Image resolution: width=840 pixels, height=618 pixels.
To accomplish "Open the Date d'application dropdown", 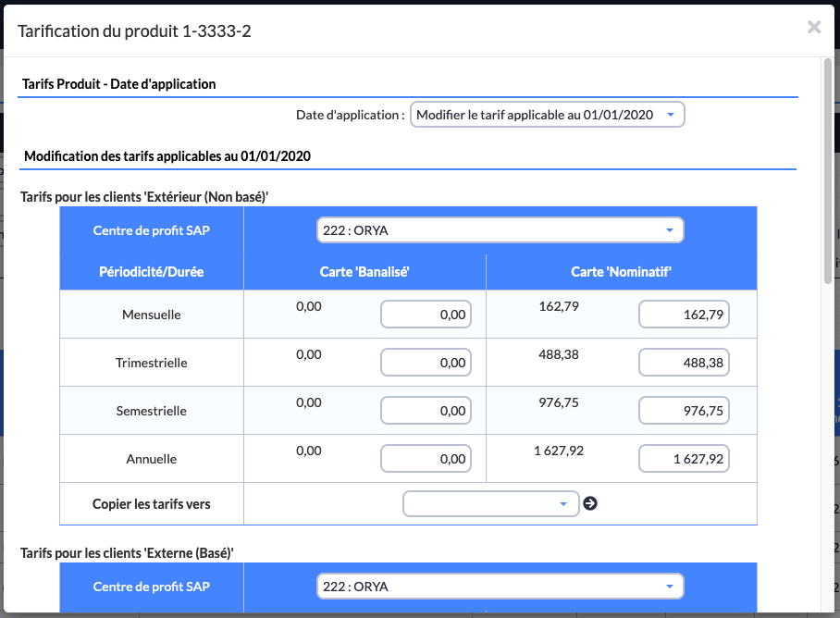I will [x=547, y=115].
